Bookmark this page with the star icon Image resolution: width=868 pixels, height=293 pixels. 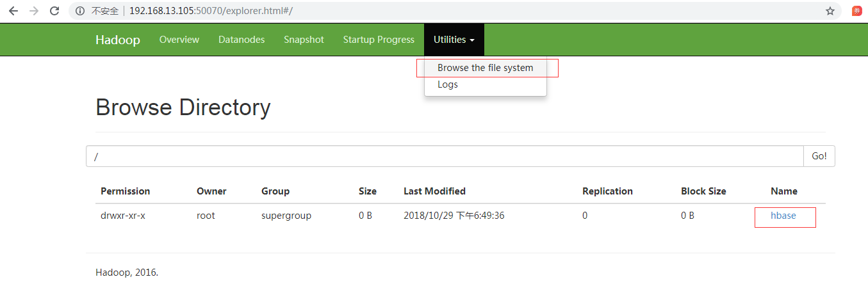830,11
